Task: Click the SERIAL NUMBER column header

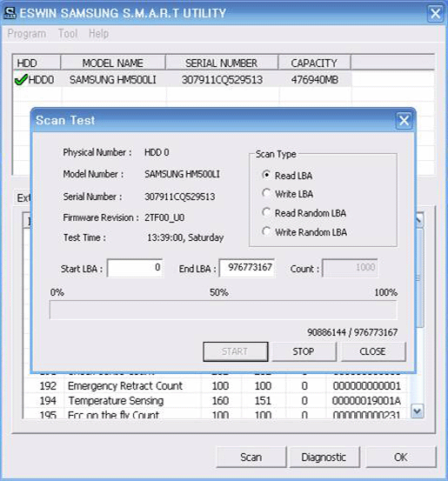Action: click(x=222, y=63)
